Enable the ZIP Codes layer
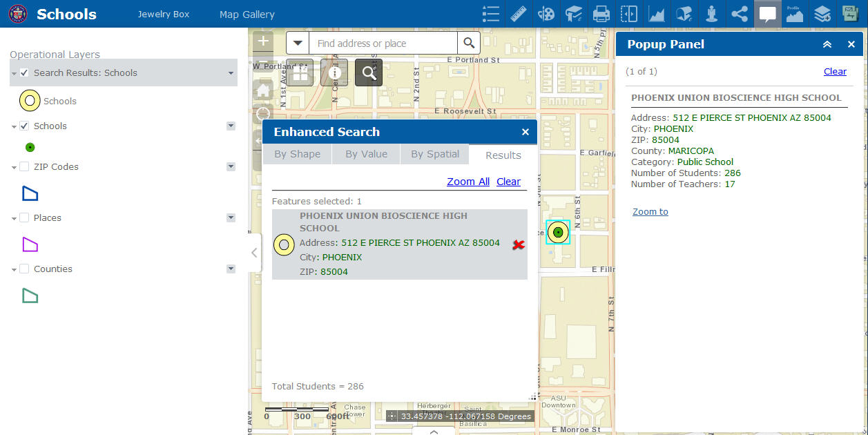The height and width of the screenshot is (435, 868). 24,166
